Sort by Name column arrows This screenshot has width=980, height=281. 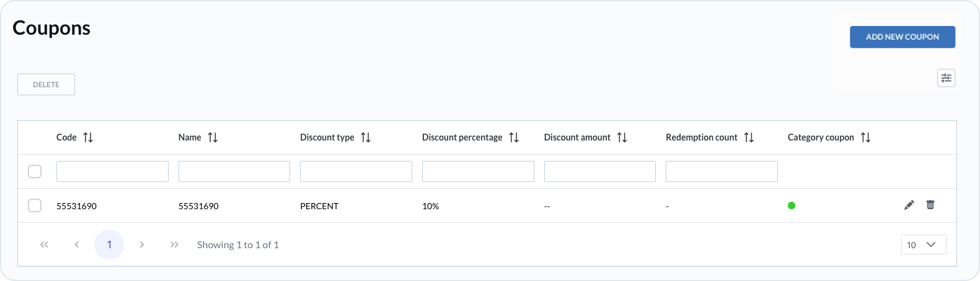213,137
